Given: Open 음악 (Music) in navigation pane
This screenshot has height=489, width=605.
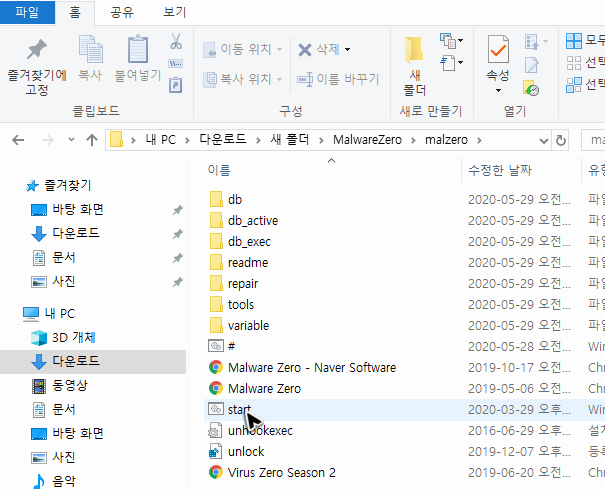Looking at the screenshot, I should (x=64, y=481).
